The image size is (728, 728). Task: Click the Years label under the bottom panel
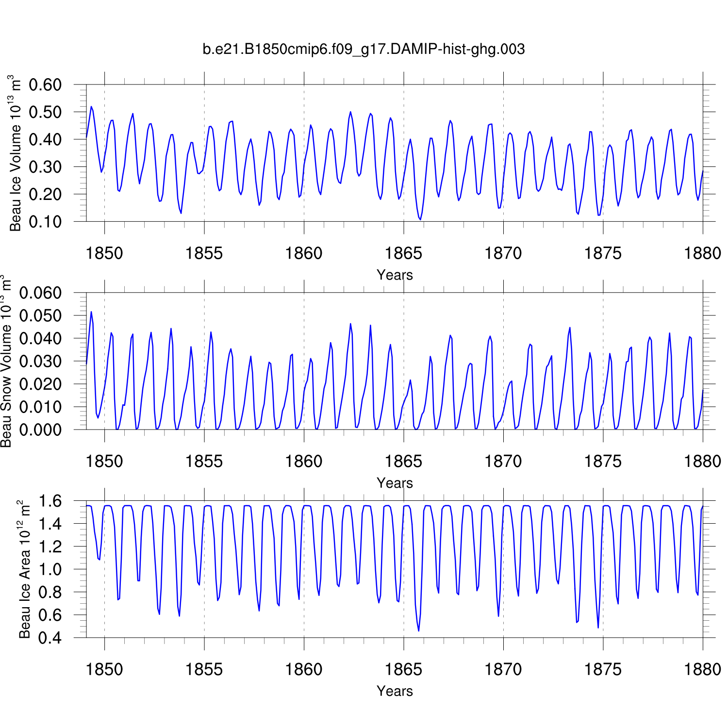395,691
